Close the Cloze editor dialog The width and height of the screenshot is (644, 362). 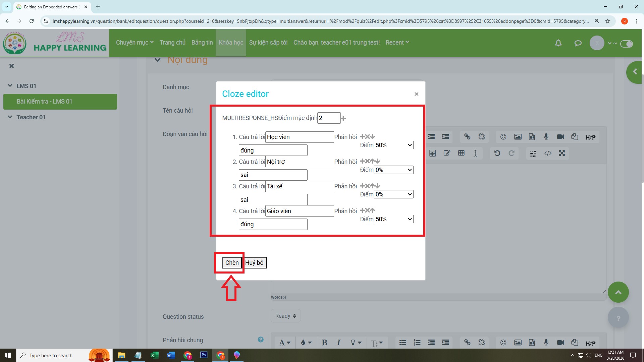click(x=416, y=94)
